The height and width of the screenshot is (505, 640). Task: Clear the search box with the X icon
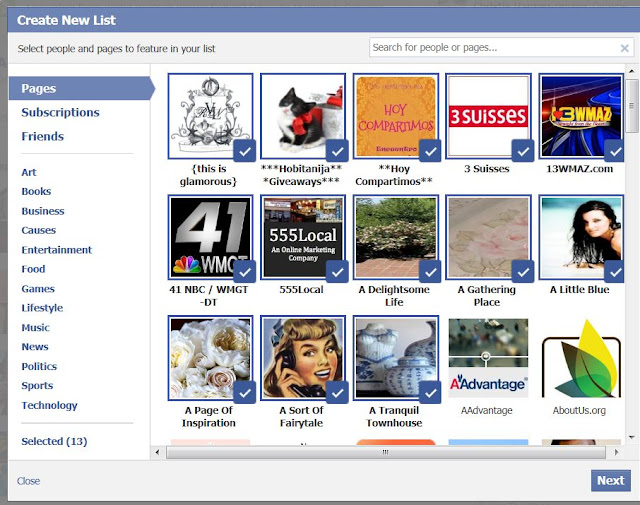(624, 48)
